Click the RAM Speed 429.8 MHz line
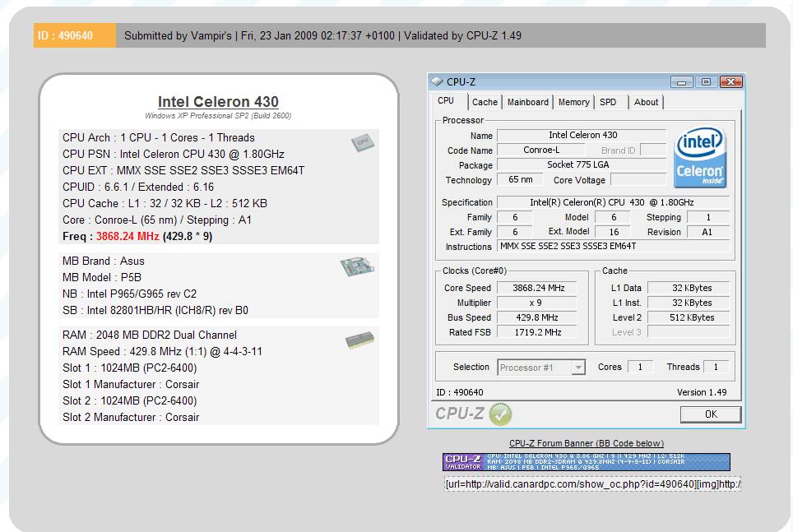 point(162,351)
